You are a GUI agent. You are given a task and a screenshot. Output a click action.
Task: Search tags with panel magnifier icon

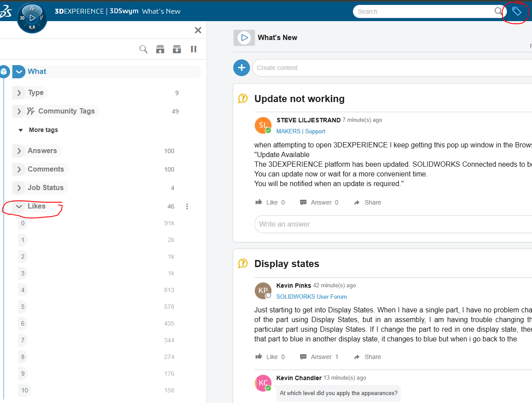pyautogui.click(x=143, y=49)
